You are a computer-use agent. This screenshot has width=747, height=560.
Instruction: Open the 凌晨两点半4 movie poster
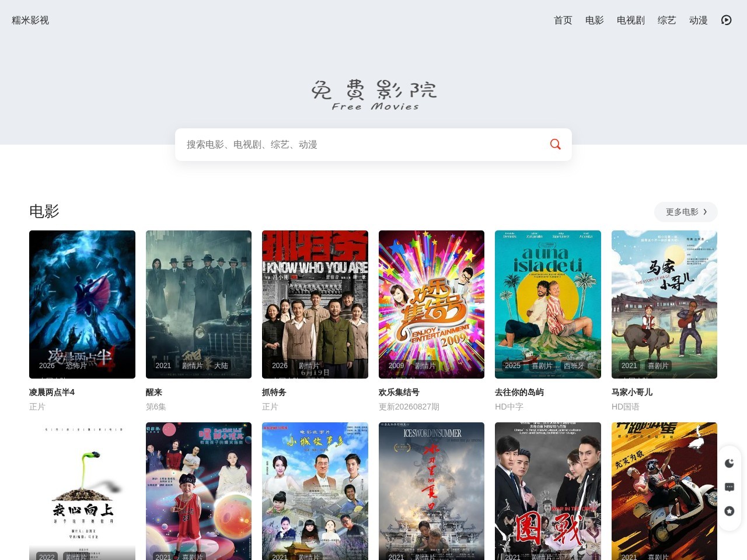(x=82, y=304)
